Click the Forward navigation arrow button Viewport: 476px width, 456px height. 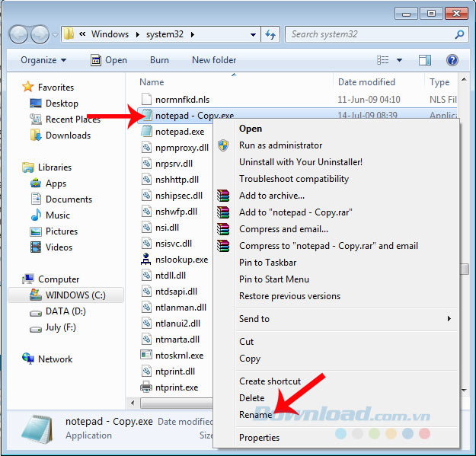(x=40, y=34)
